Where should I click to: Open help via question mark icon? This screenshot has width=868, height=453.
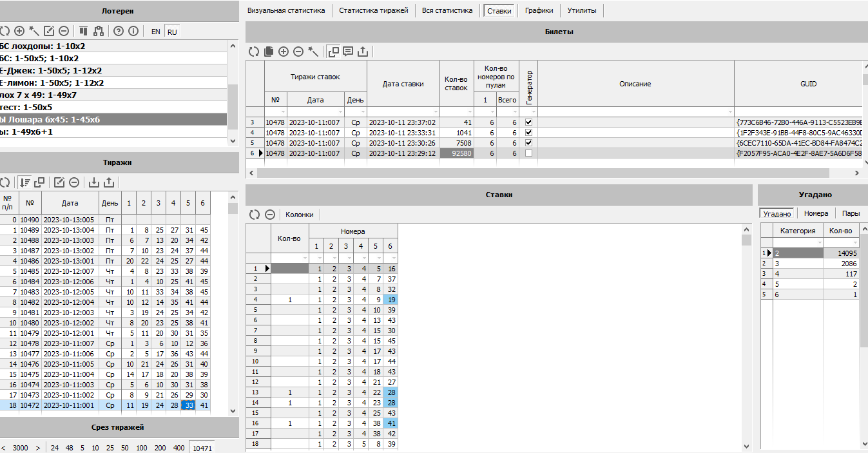tap(119, 31)
